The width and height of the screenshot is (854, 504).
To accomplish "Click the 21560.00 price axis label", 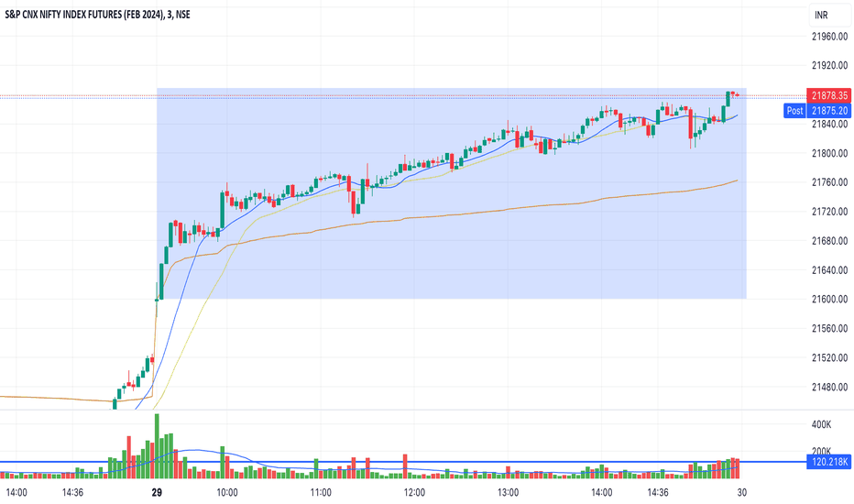I will tap(829, 329).
